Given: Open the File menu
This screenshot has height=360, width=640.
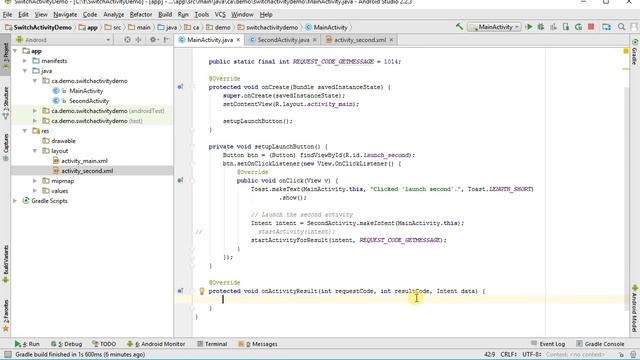Looking at the screenshot, I should click(x=7, y=14).
